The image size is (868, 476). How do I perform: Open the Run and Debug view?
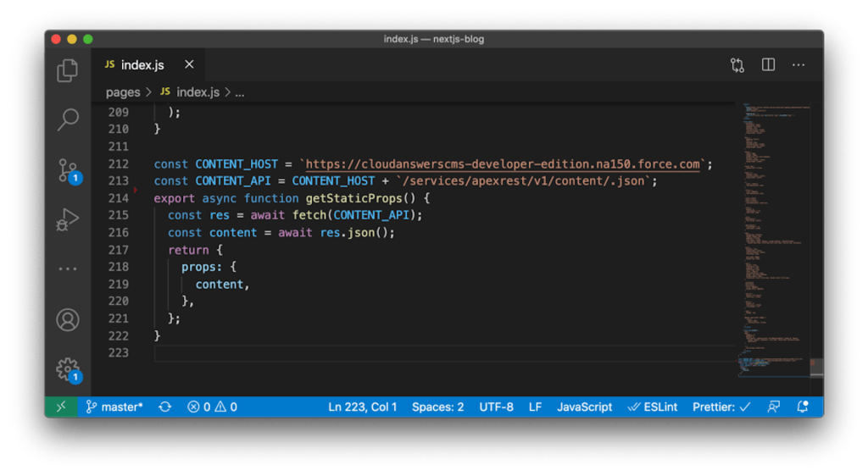tap(68, 220)
